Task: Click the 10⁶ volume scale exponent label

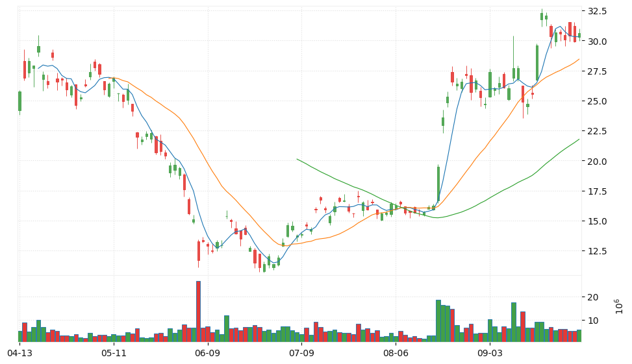Action: (619, 306)
